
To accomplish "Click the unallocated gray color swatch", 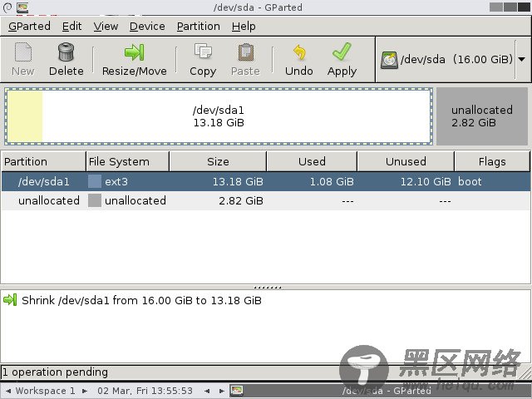I will (x=94, y=200).
